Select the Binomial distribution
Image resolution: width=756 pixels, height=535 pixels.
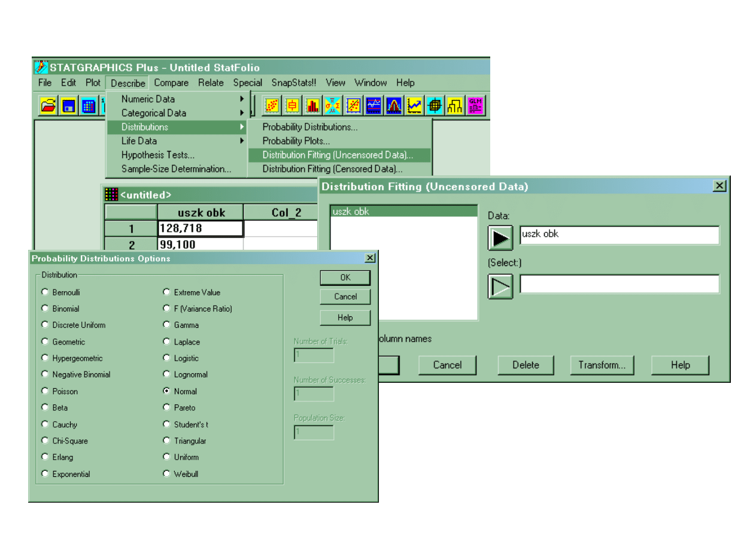[x=45, y=309]
